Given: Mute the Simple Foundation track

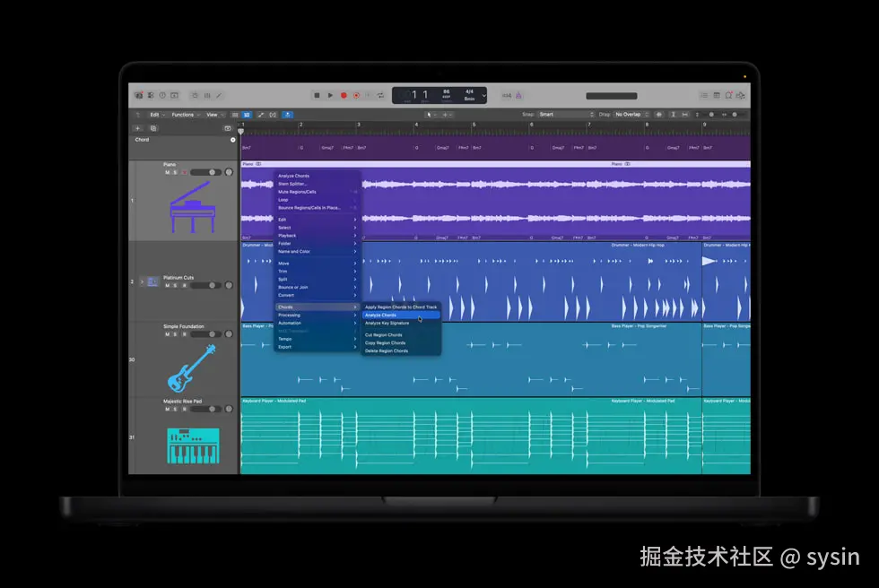Looking at the screenshot, I should point(167,334).
